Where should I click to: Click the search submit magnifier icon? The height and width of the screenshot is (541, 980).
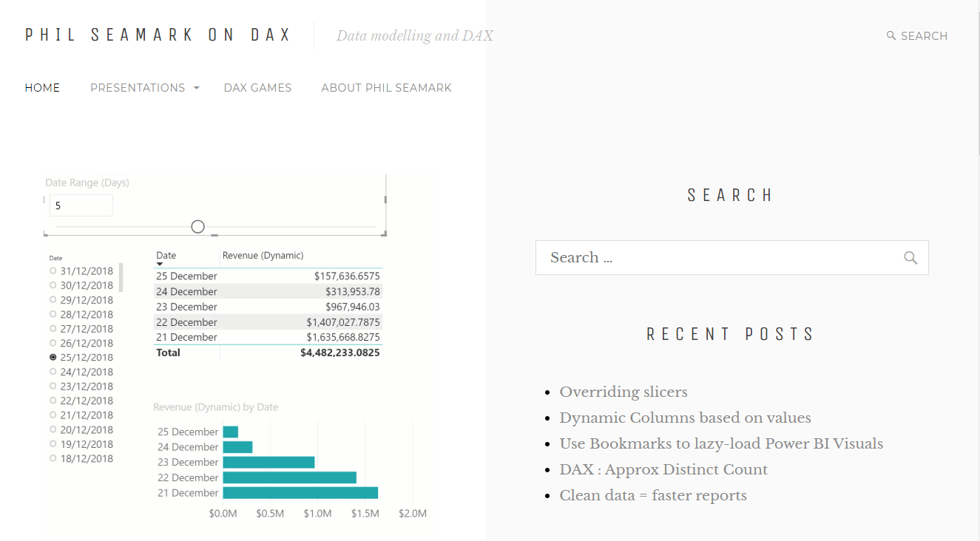pos(910,257)
